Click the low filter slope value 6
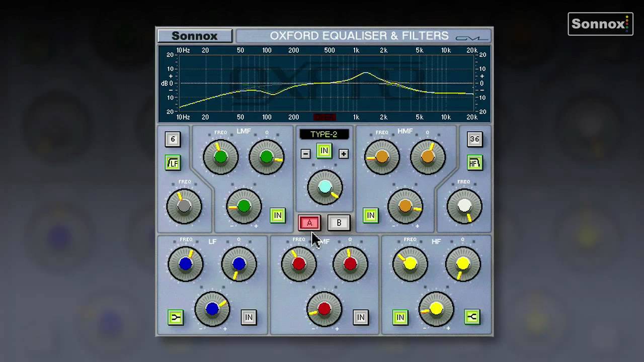Screen dimensions: 644x362 (173, 139)
